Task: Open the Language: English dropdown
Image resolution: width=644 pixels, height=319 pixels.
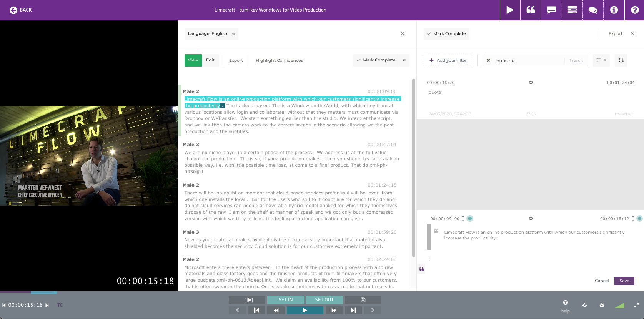Action: click(211, 34)
